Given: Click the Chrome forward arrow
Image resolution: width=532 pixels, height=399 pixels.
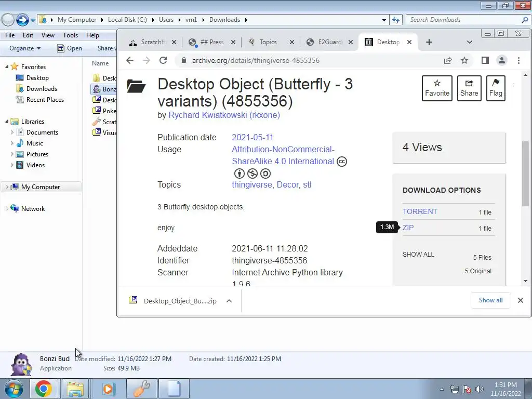Looking at the screenshot, I should (x=146, y=60).
